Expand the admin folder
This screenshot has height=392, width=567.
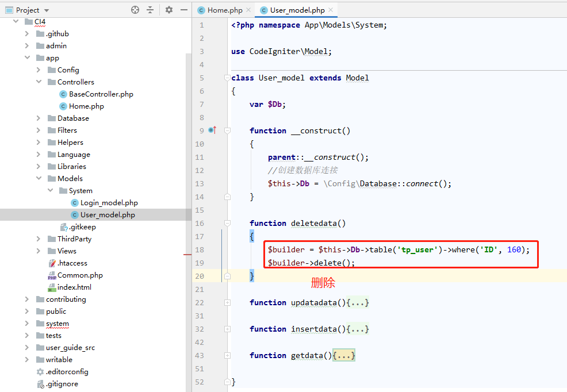click(27, 45)
